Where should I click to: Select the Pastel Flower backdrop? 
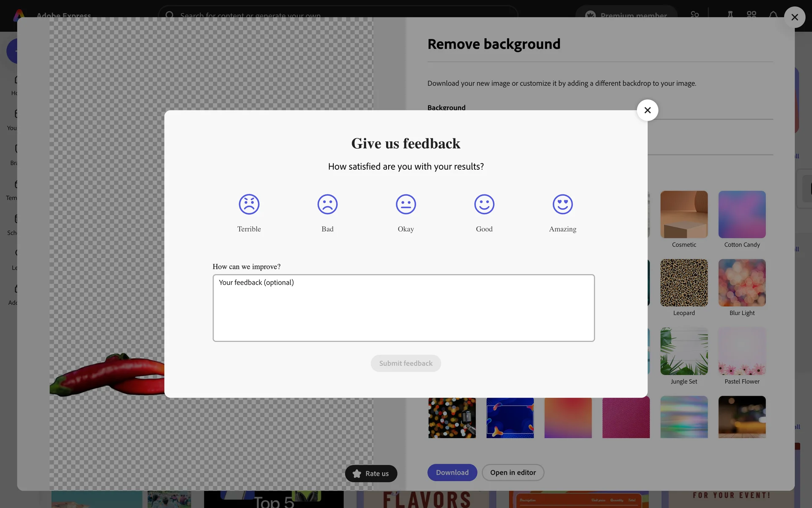point(742,351)
